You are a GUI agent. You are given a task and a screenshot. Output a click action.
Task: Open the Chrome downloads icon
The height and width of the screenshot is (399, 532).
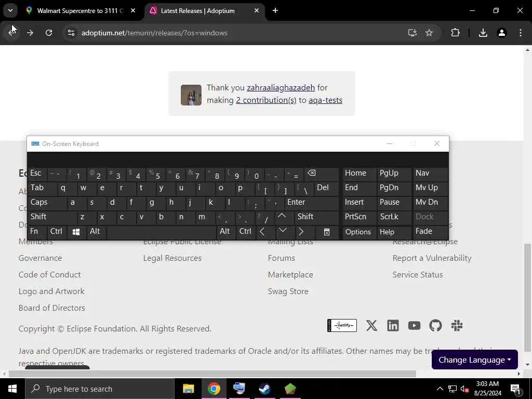[483, 33]
